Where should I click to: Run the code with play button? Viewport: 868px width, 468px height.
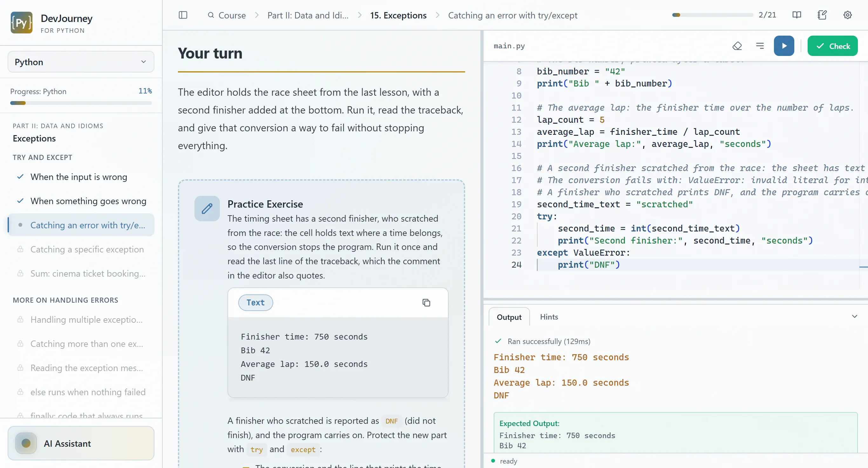click(784, 46)
